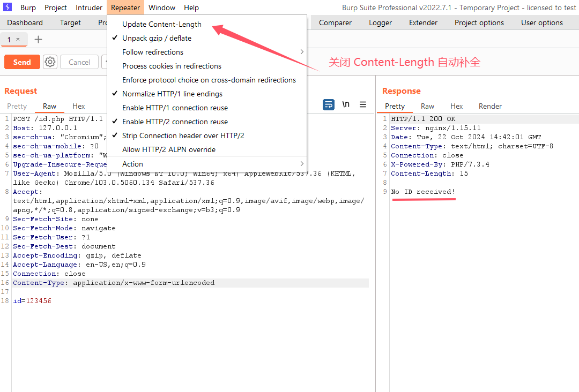Switch to Dashboard tab
579x392 pixels.
tap(25, 23)
